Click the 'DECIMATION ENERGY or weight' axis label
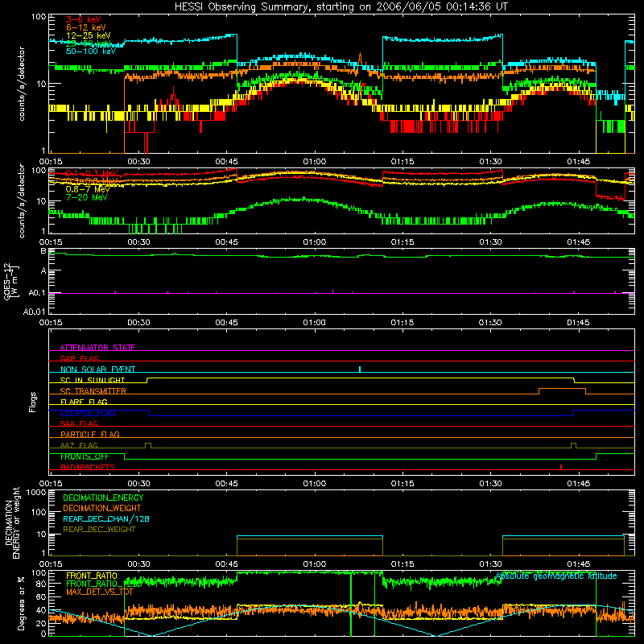The height and width of the screenshot is (644, 644). coord(12,522)
